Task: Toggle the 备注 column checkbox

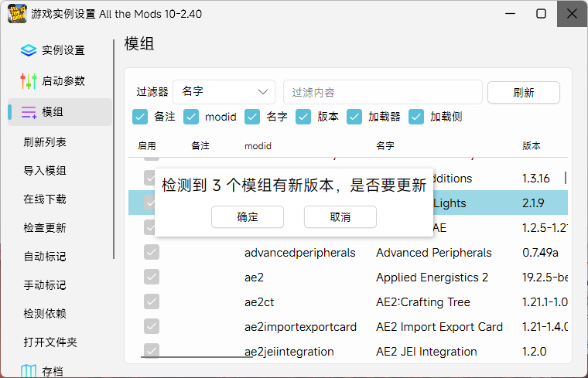Action: [140, 117]
